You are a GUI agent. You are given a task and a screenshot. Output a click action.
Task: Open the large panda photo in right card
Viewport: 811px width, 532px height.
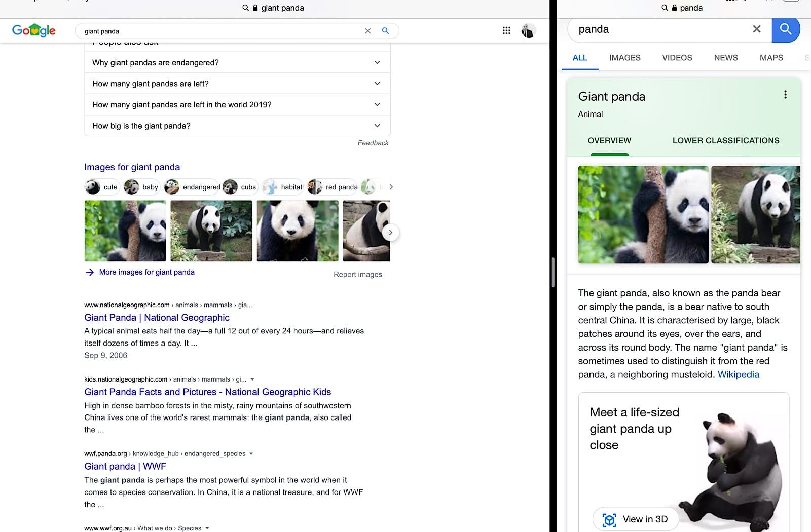click(x=643, y=215)
